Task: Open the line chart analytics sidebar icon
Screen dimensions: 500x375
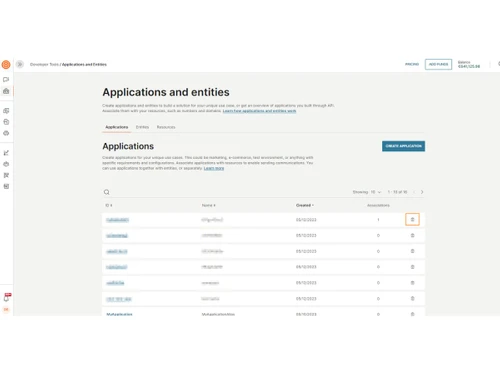Action: click(6, 153)
